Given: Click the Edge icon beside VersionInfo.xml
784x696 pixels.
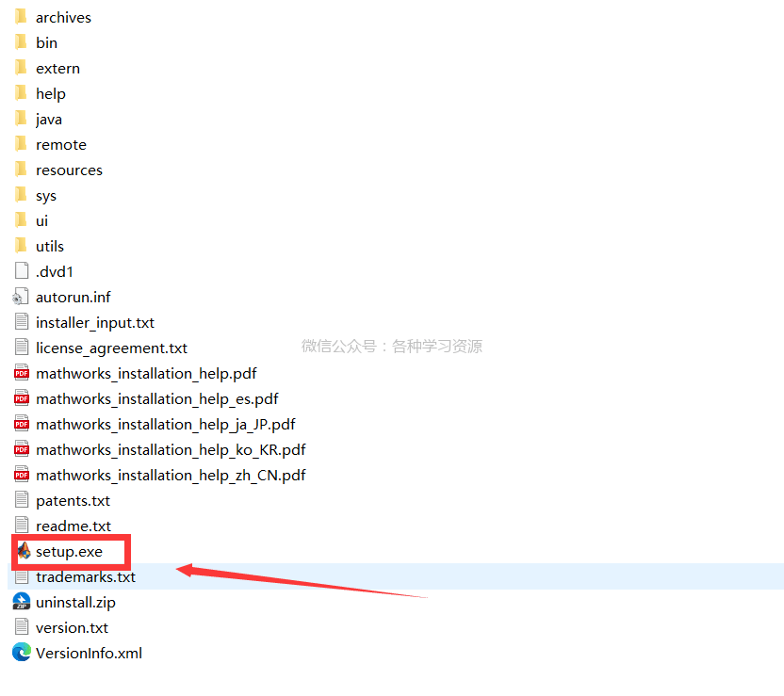Looking at the screenshot, I should 22,653.
